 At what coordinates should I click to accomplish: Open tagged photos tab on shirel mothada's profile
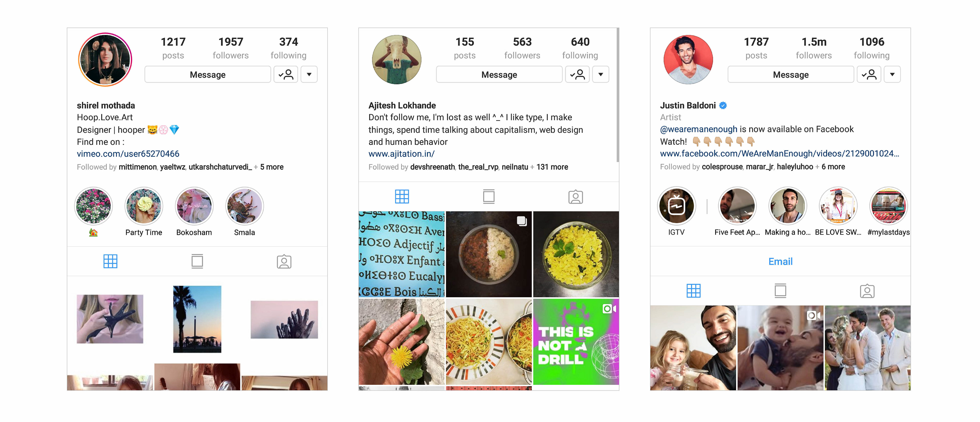click(284, 261)
